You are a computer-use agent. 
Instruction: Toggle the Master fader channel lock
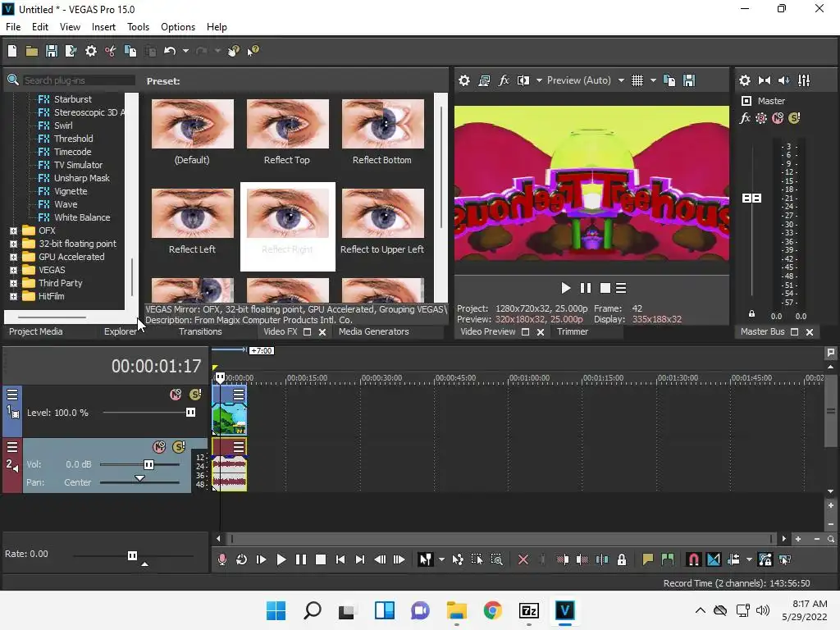click(751, 314)
